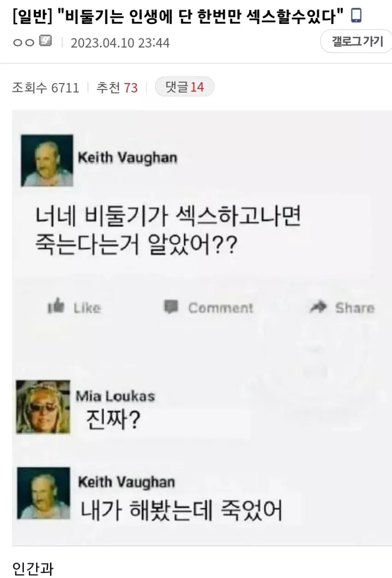This screenshot has height=578, width=392.
Task: Click the author nickname ㅇㅇ
Action: (24, 42)
